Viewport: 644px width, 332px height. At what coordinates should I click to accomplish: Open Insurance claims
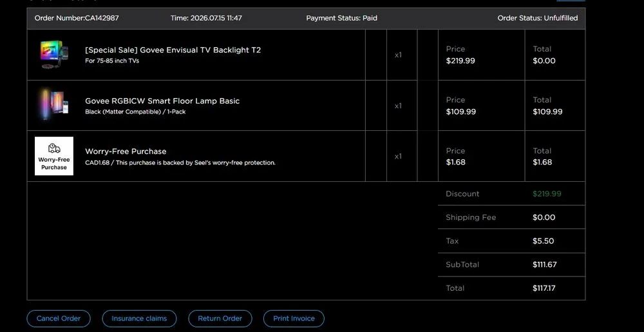click(x=139, y=318)
